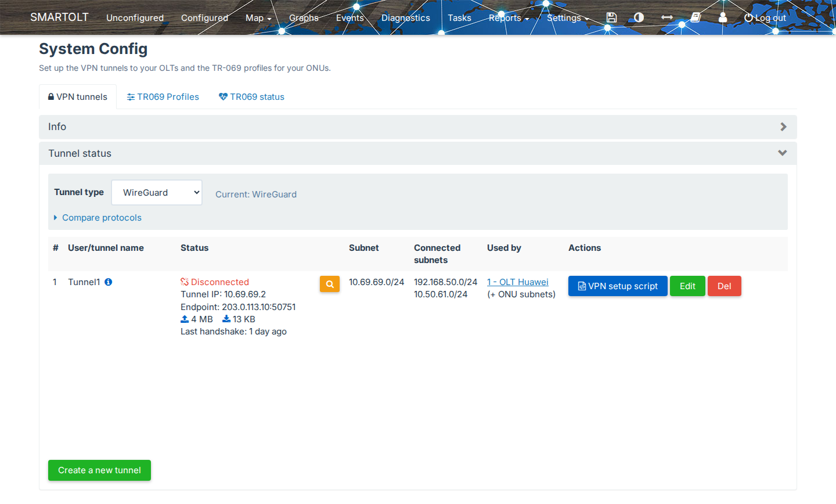
Task: Click the Current: WireGuard label
Action: click(x=256, y=195)
